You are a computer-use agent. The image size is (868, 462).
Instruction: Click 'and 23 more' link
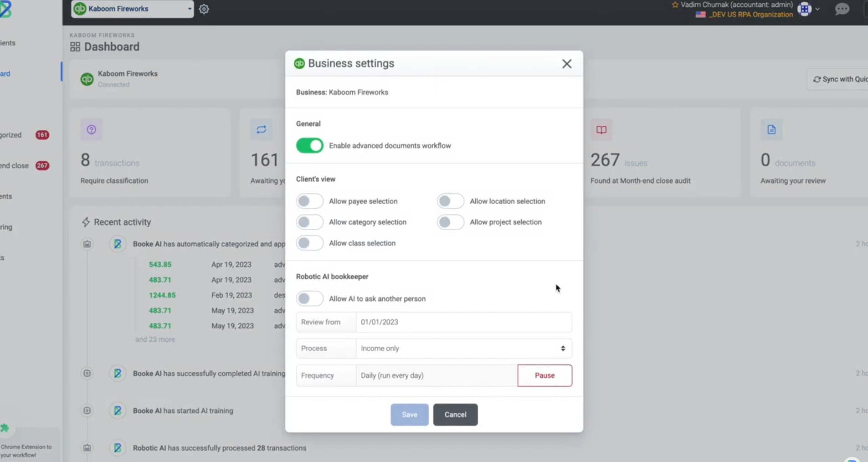point(155,339)
